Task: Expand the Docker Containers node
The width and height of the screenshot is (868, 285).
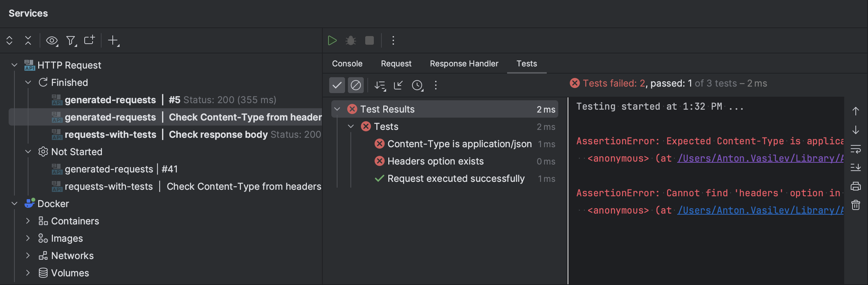Action: [28, 221]
